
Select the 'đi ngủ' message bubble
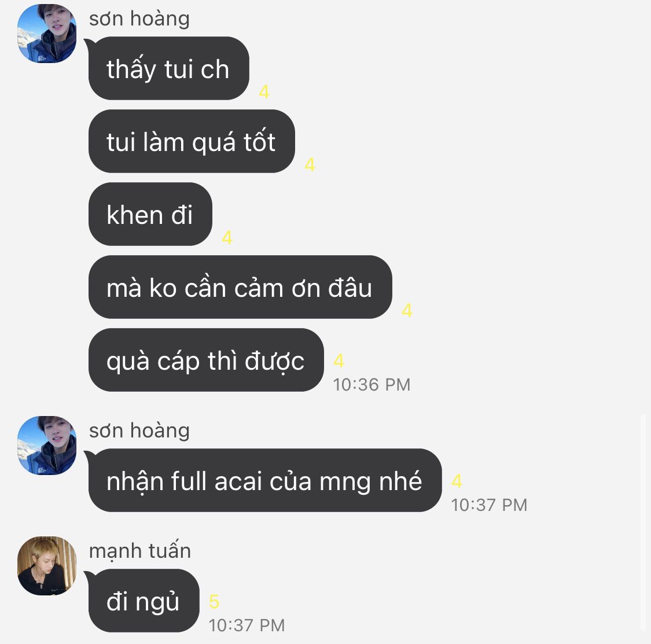tap(144, 601)
